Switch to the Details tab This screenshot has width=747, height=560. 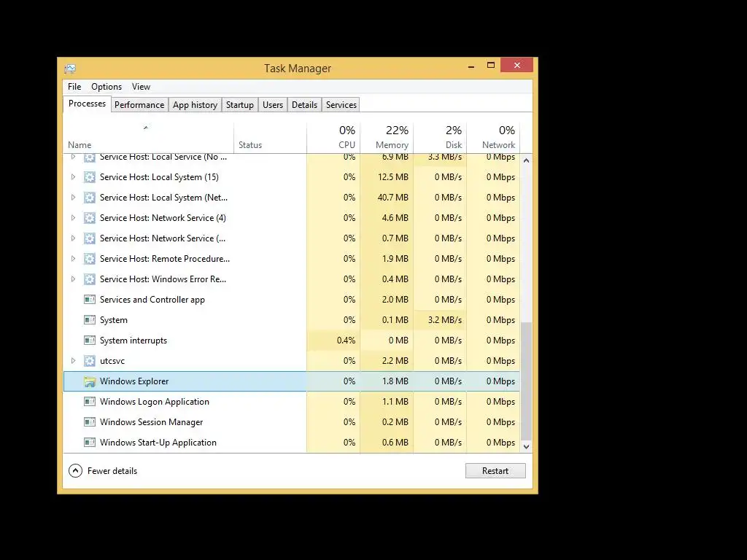coord(304,105)
